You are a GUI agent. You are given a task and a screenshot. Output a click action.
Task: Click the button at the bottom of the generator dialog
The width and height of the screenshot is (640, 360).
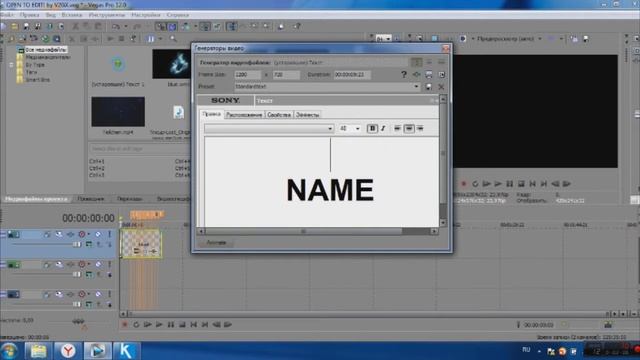click(x=216, y=242)
